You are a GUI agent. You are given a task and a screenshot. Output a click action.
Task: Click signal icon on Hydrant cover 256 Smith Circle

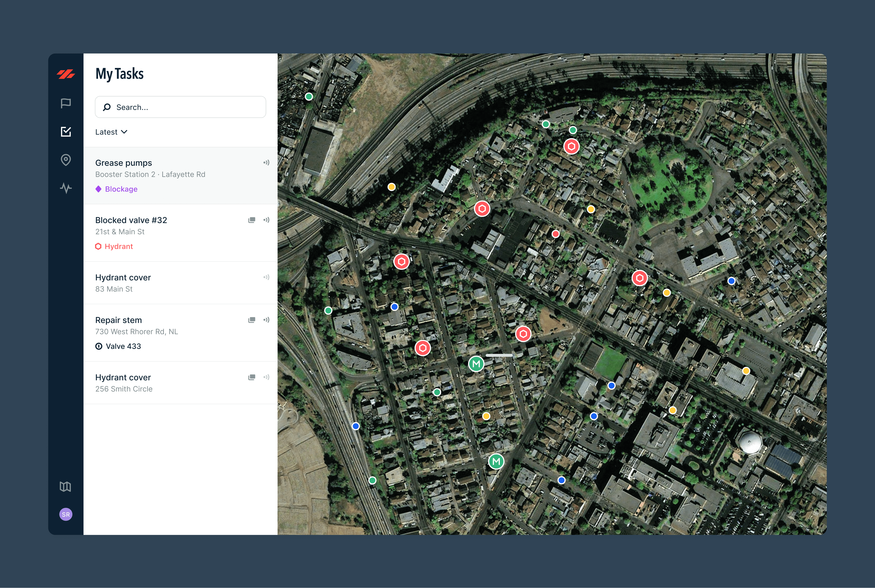266,377
